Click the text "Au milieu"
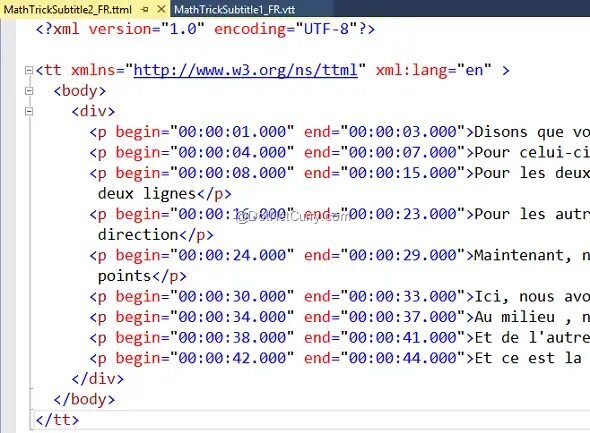This screenshot has width=590, height=433. click(514, 317)
